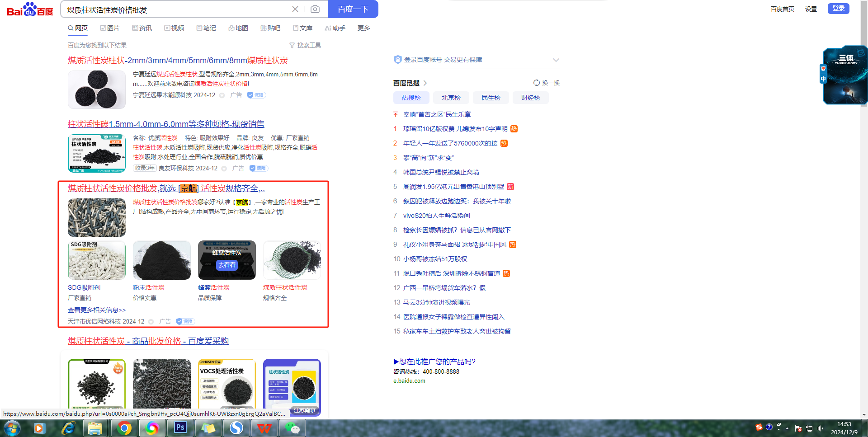Open the network tray icon
868x437 pixels.
(x=809, y=428)
